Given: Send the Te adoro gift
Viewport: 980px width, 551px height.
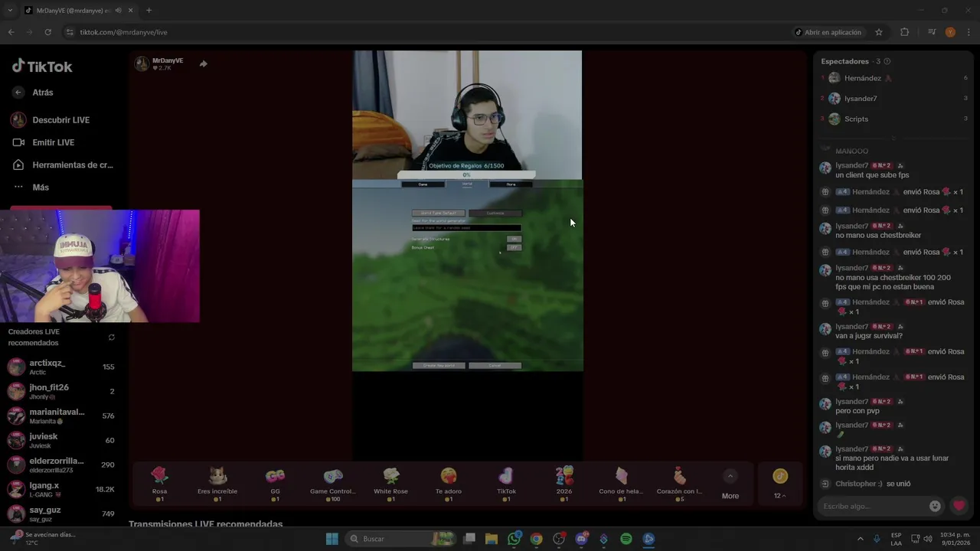Looking at the screenshot, I should coord(449,484).
